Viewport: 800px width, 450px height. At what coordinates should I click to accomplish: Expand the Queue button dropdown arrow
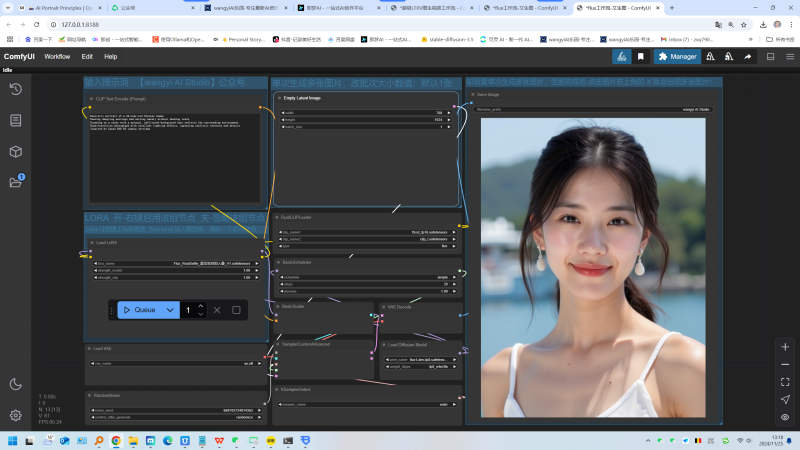(x=171, y=310)
